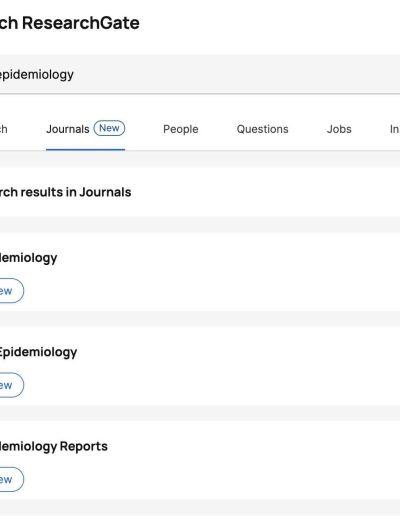Click the View button under the second journal
This screenshot has height=516, width=400.
12,385
